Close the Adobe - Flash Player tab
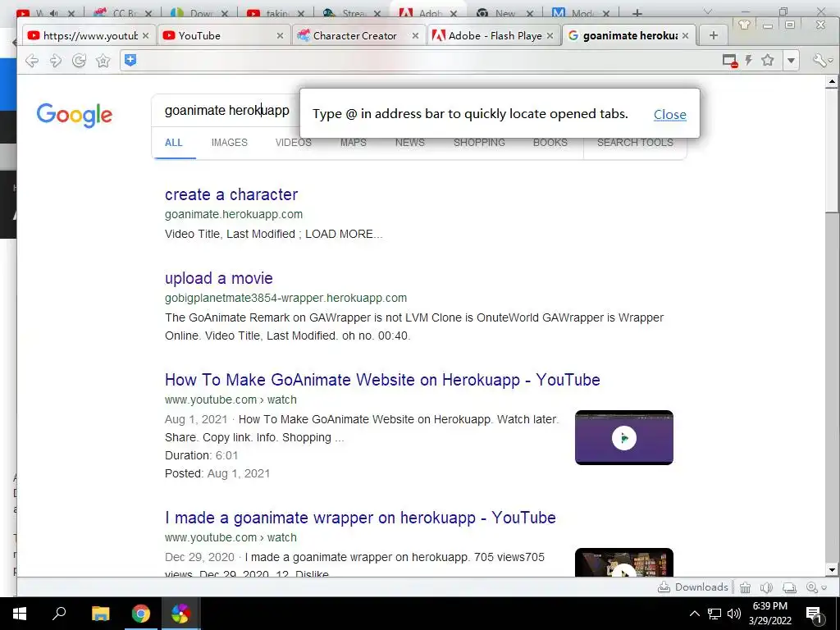The height and width of the screenshot is (630, 840). (550, 36)
